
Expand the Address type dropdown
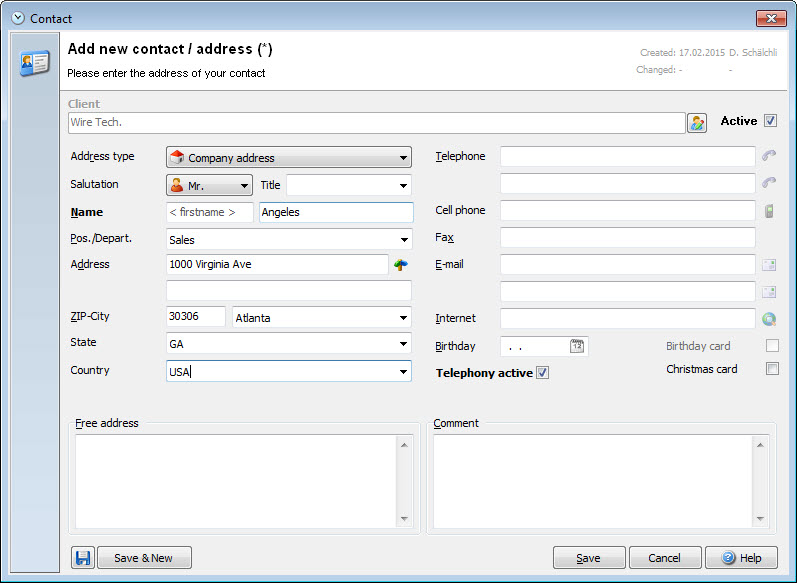click(x=289, y=158)
